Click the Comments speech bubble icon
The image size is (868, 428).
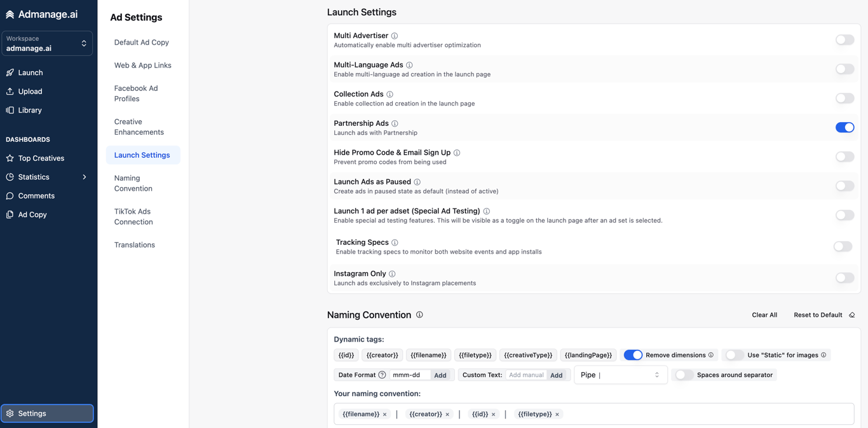(x=10, y=196)
